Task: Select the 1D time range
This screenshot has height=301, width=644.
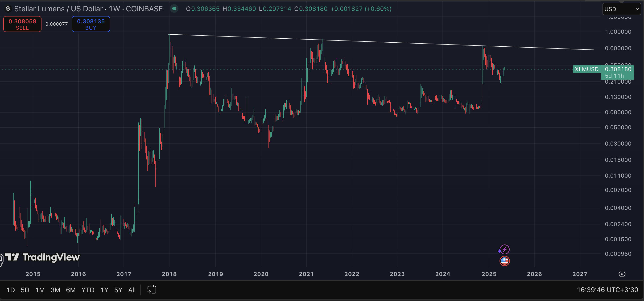Action: [x=11, y=290]
